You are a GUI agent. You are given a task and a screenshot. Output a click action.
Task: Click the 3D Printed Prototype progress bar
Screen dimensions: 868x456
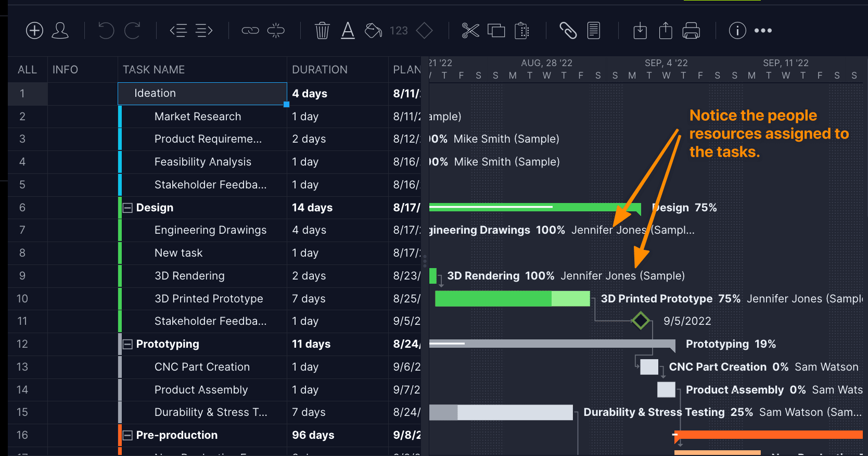(x=512, y=299)
